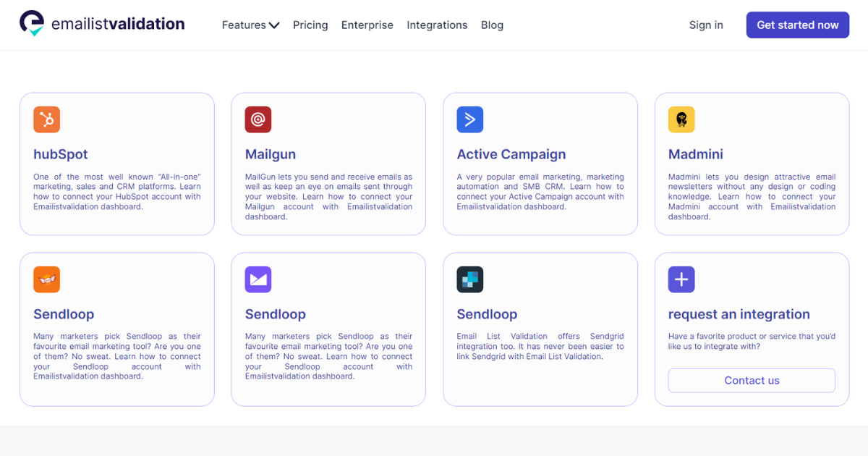
Task: Click the 'A very popular email marketing' description
Action: [540, 192]
